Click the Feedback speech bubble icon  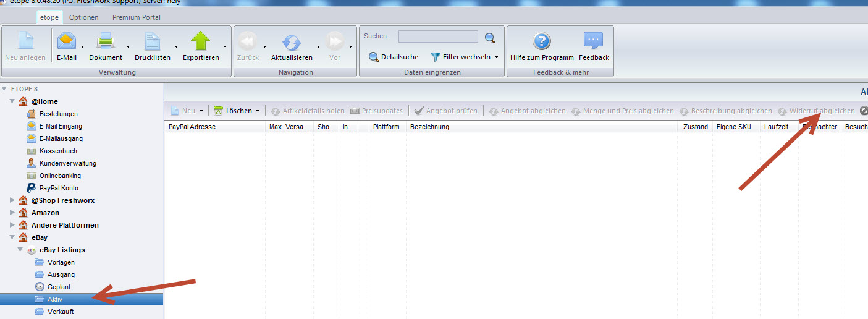click(594, 41)
